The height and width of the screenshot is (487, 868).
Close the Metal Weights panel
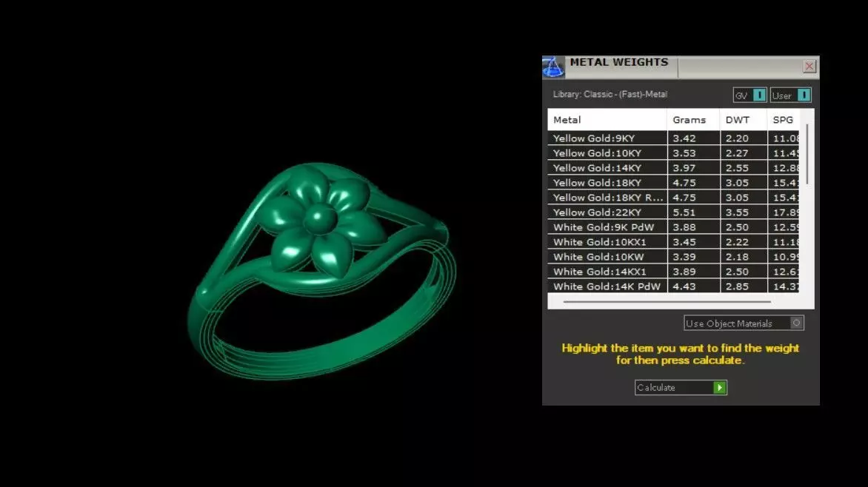point(809,67)
